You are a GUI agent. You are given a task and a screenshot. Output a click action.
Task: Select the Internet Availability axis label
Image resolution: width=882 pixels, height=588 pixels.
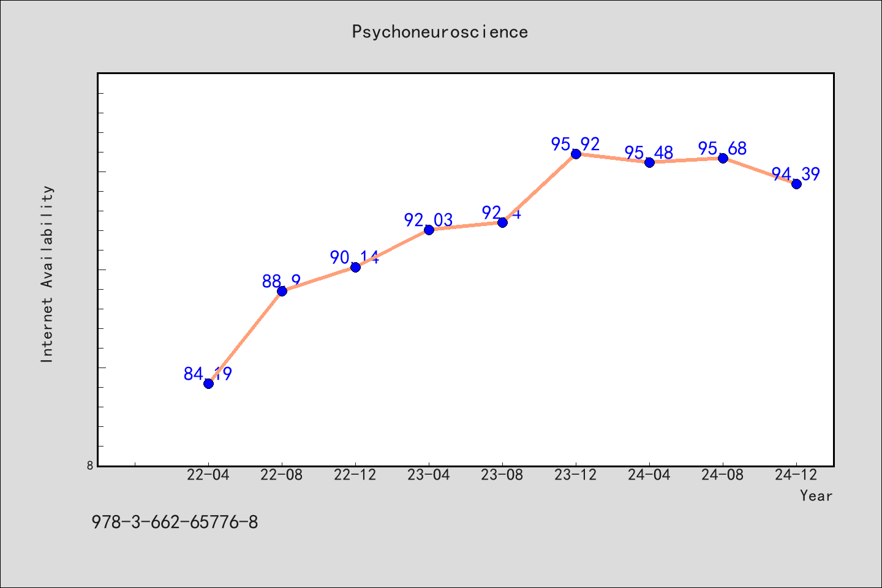[47, 274]
